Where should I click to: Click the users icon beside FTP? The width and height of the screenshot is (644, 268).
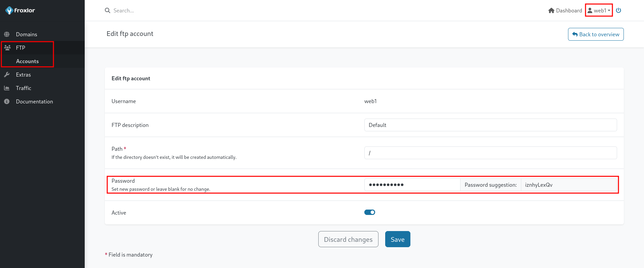click(7, 48)
